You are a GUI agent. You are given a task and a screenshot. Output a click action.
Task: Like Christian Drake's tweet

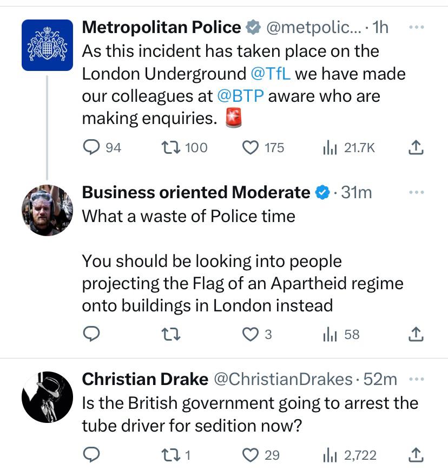(250, 455)
